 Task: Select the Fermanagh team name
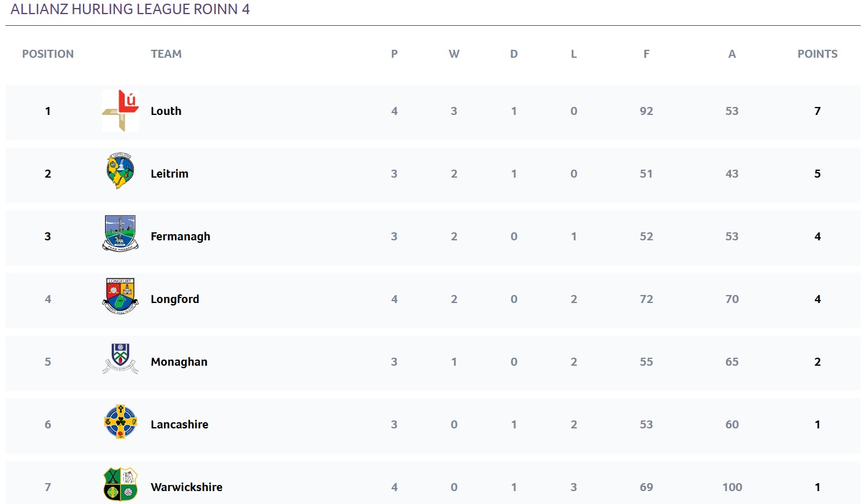[181, 237]
